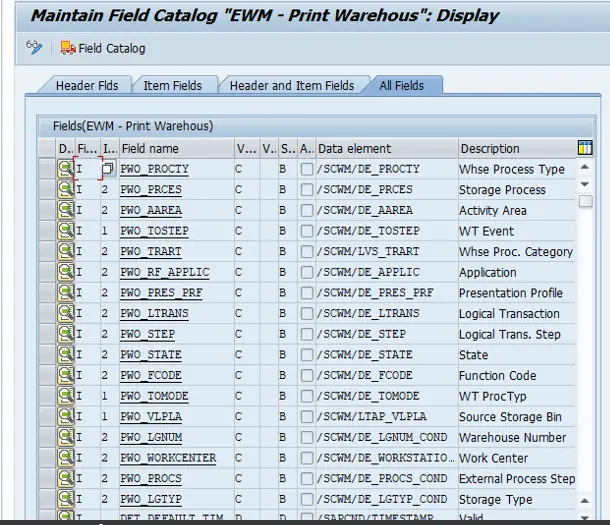Screen dimensions: 610x525
Task: Toggle checkbox in PWO_RF_APPLIC row
Action: coord(307,272)
